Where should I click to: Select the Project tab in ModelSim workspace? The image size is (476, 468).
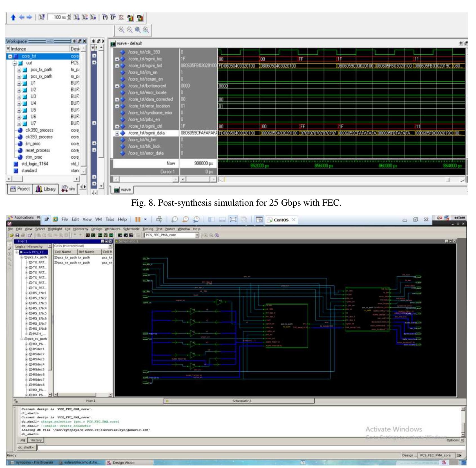tap(20, 189)
